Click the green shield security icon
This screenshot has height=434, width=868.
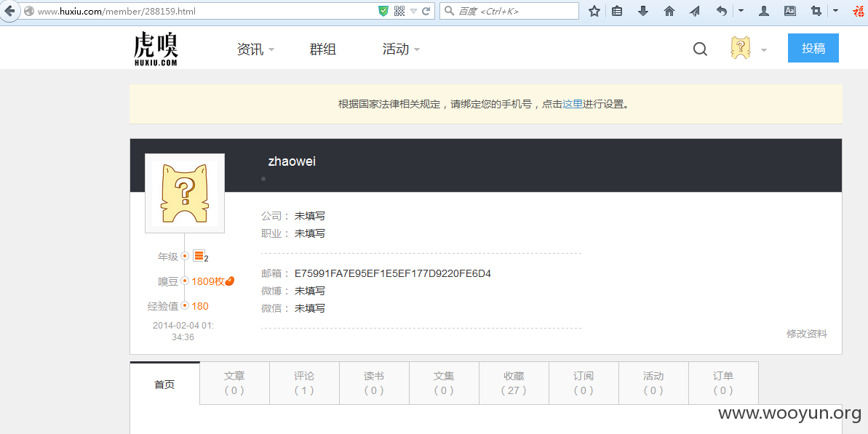(383, 11)
